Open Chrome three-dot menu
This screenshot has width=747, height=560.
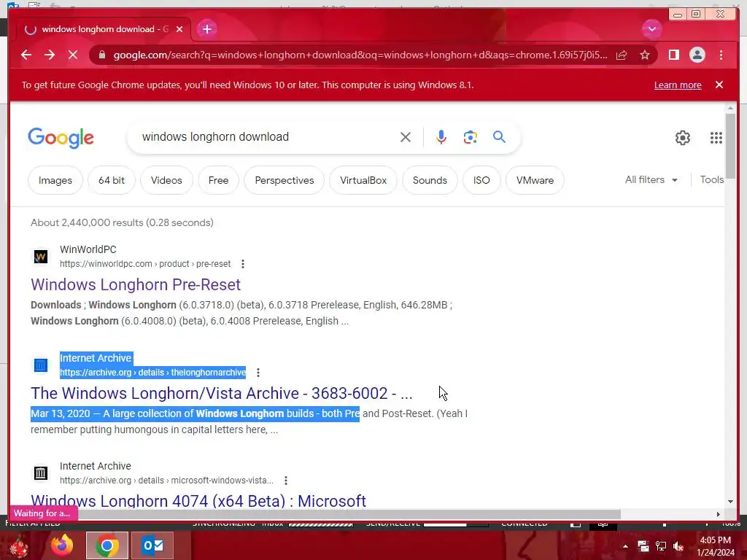pyautogui.click(x=721, y=55)
